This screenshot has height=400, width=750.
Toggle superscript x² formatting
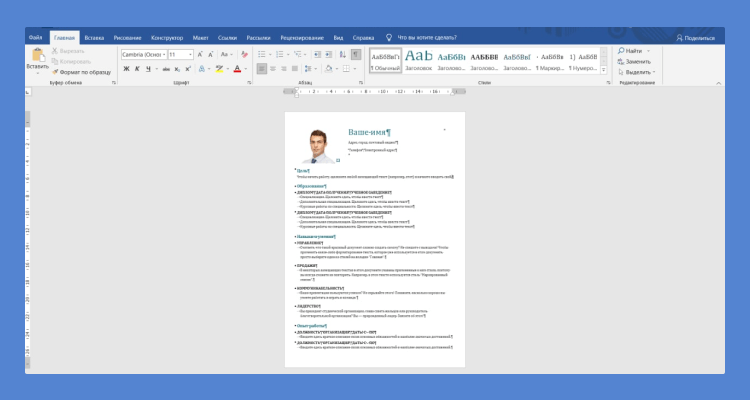189,69
